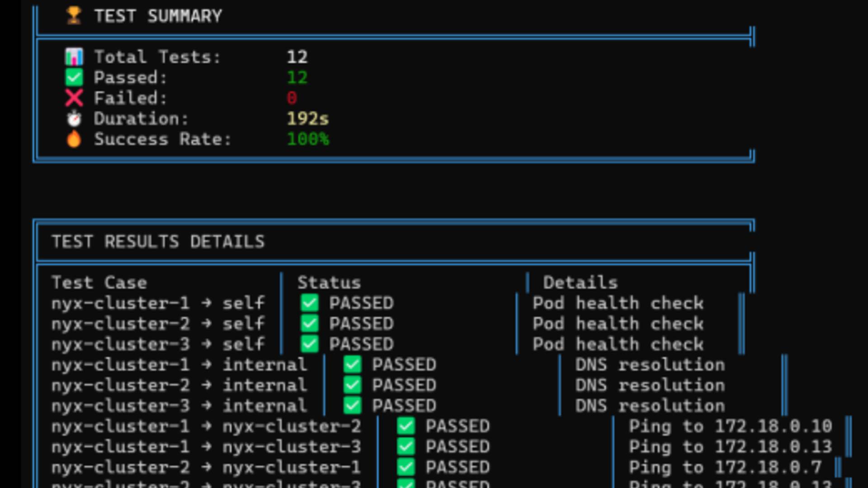The height and width of the screenshot is (488, 868).
Task: Click the Details column header
Action: pyautogui.click(x=580, y=283)
